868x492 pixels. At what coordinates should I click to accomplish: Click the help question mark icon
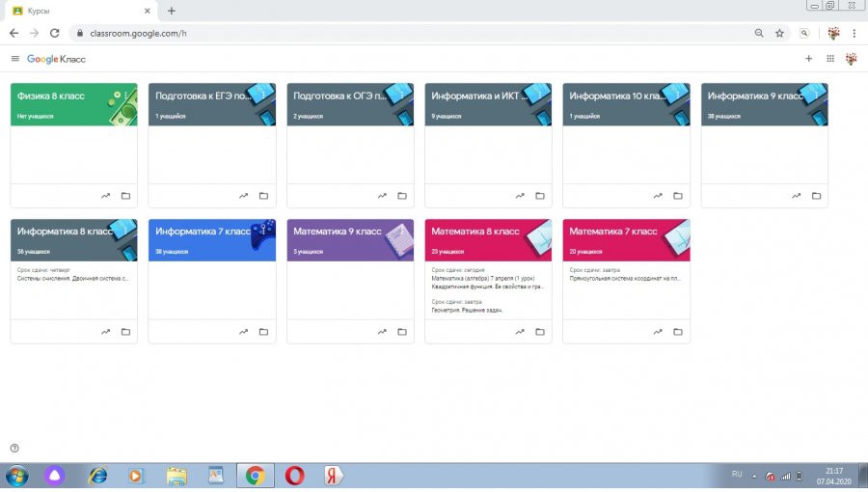click(x=14, y=448)
